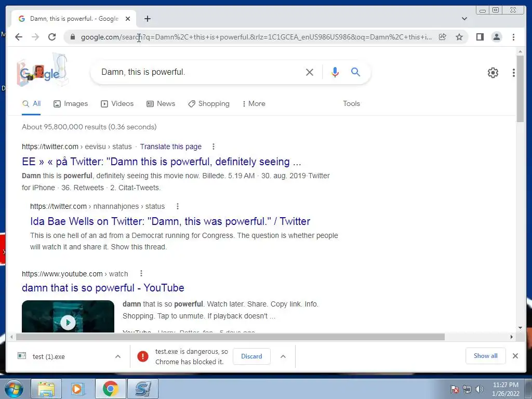View site information lock icon
532x399 pixels.
[x=72, y=37]
